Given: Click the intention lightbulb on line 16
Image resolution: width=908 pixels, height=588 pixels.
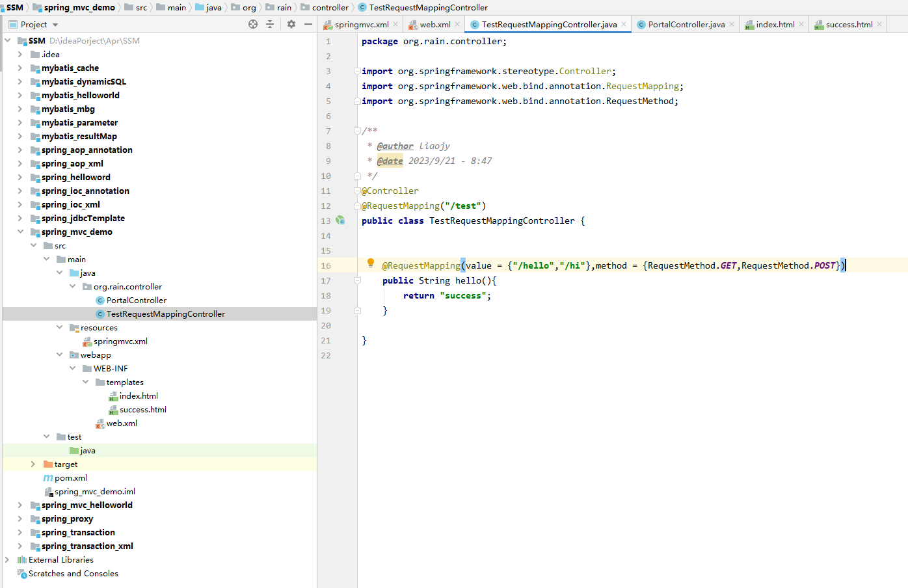Looking at the screenshot, I should point(371,263).
